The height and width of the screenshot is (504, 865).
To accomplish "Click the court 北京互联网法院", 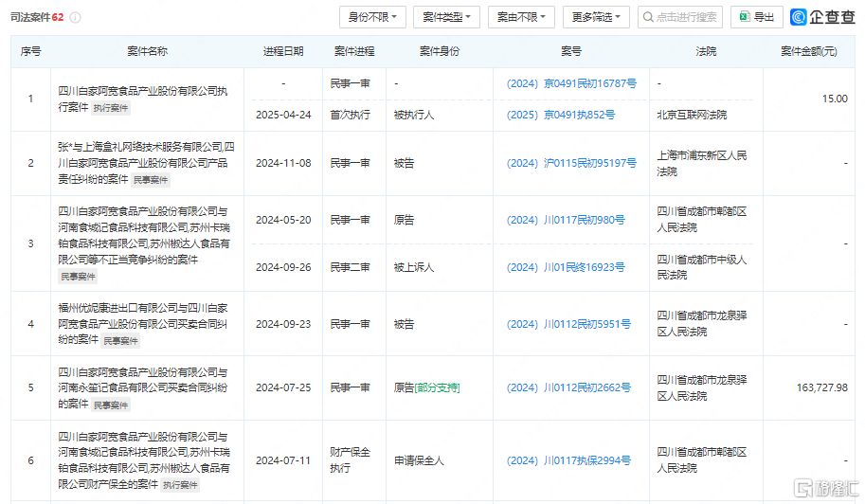I will click(692, 115).
